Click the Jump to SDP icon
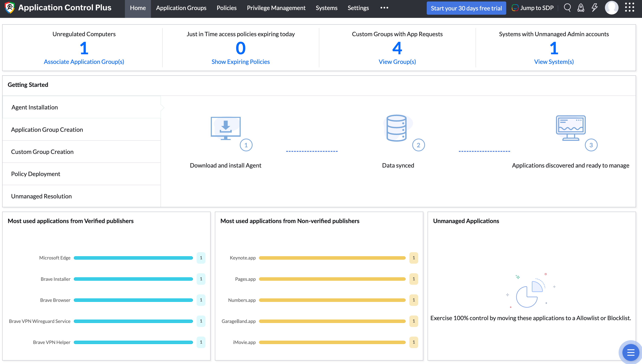This screenshot has height=364, width=642. 515,8
